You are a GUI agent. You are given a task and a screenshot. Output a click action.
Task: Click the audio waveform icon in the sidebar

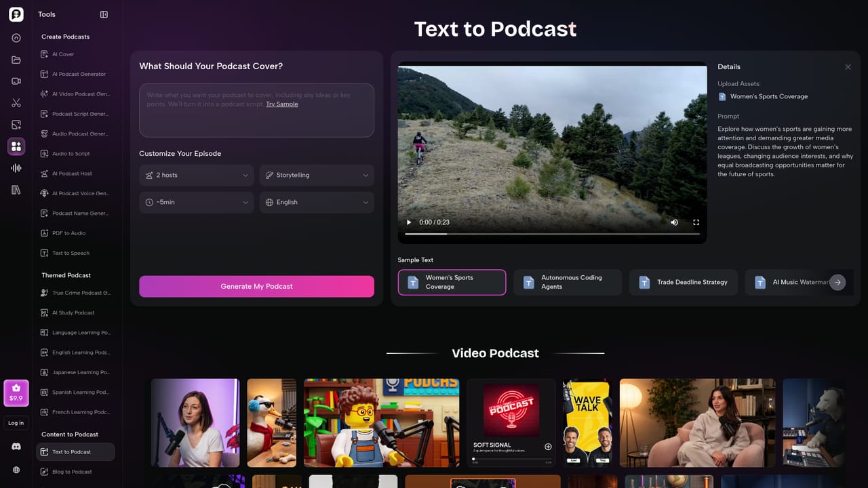[x=16, y=168]
